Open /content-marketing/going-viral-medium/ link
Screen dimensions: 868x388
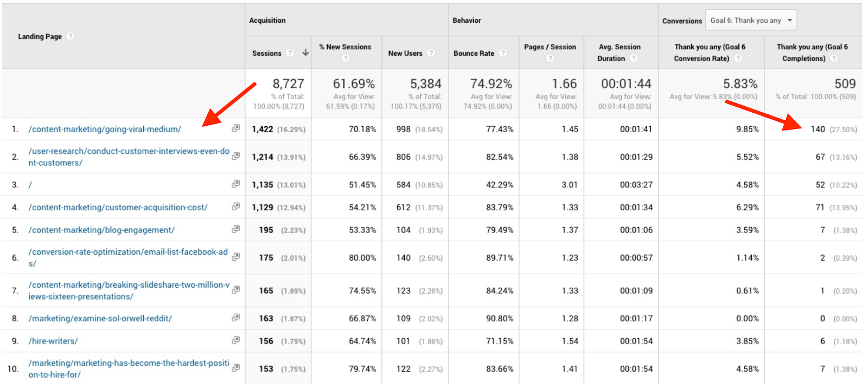tap(105, 129)
